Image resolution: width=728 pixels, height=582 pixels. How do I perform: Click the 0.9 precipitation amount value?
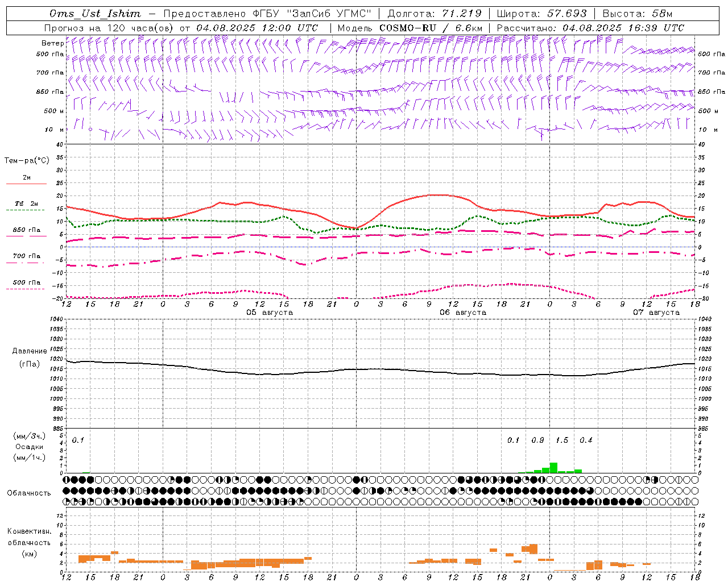537,440
